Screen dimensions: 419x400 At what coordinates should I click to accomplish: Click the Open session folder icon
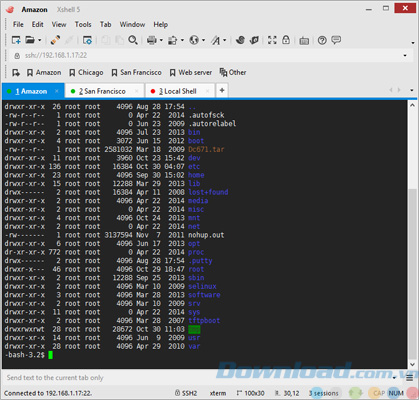point(30,40)
